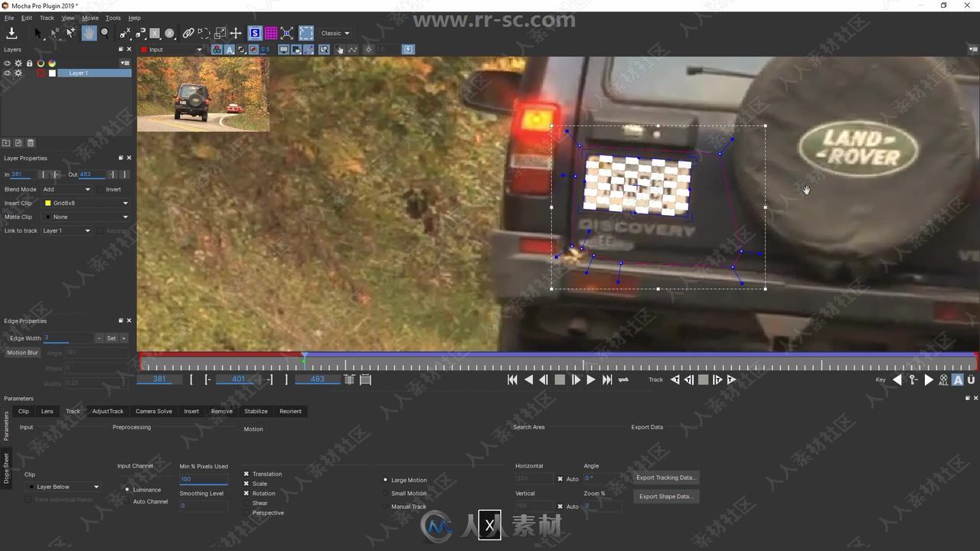Open the Matte Clip None dropdown

point(86,217)
